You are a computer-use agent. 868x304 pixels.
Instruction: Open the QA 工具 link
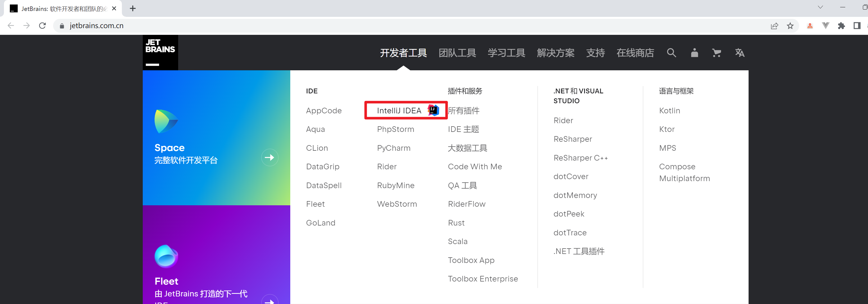462,185
